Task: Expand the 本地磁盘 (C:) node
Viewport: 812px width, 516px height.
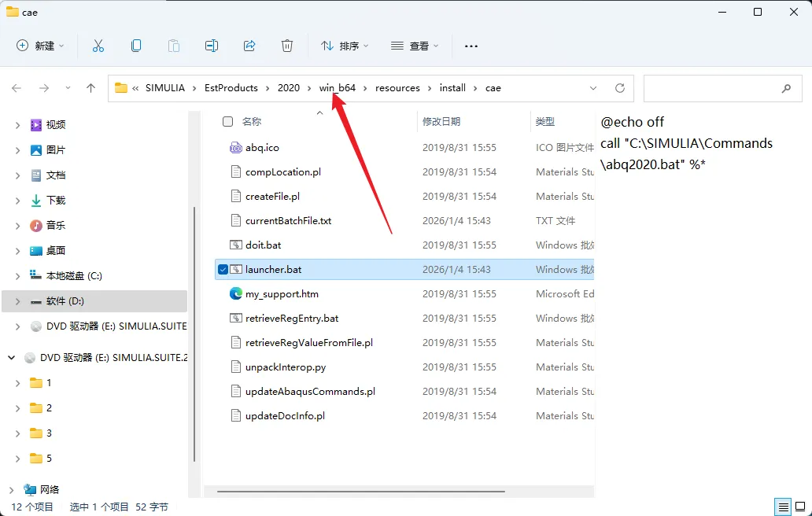Action: [17, 276]
